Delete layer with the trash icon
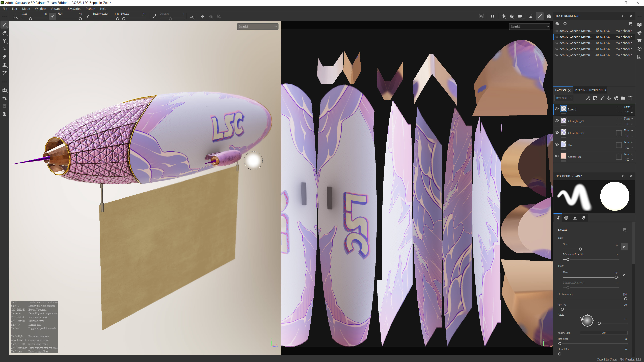644x362 pixels. pos(630,98)
